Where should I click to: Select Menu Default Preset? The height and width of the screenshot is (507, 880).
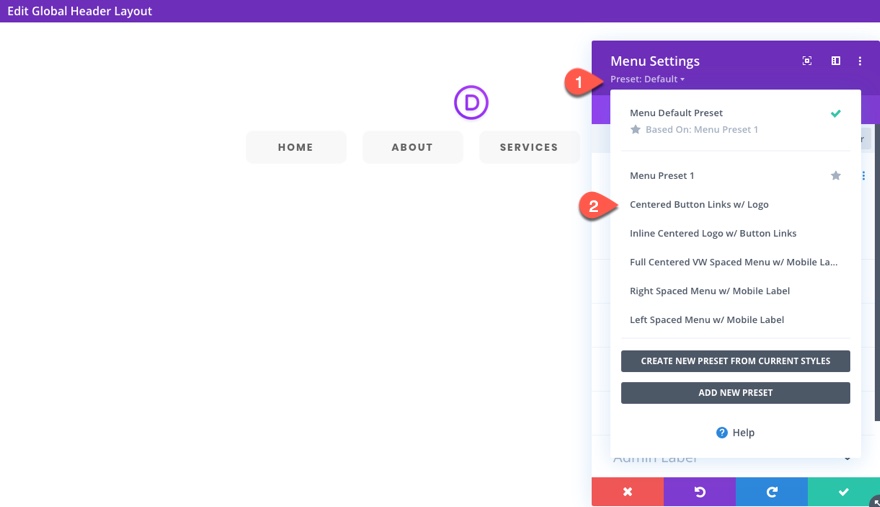(676, 113)
